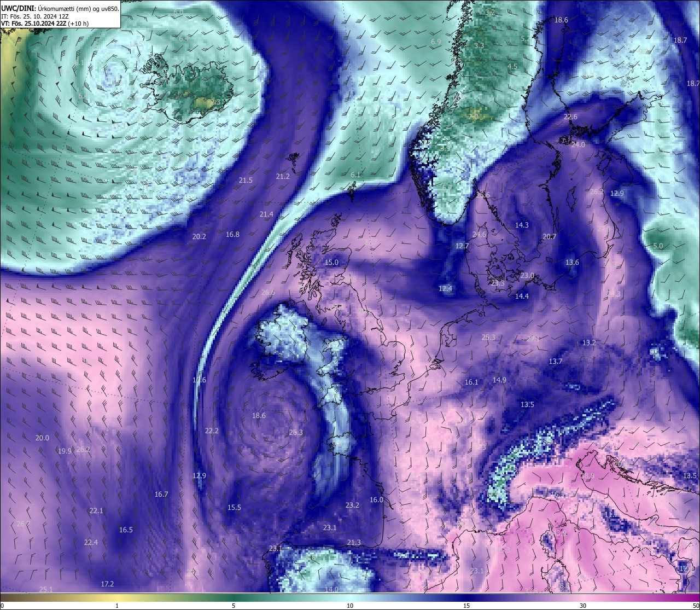Click the 4.5 value over northern Sweden
Screen dimensions: 700x610
[x=512, y=67]
